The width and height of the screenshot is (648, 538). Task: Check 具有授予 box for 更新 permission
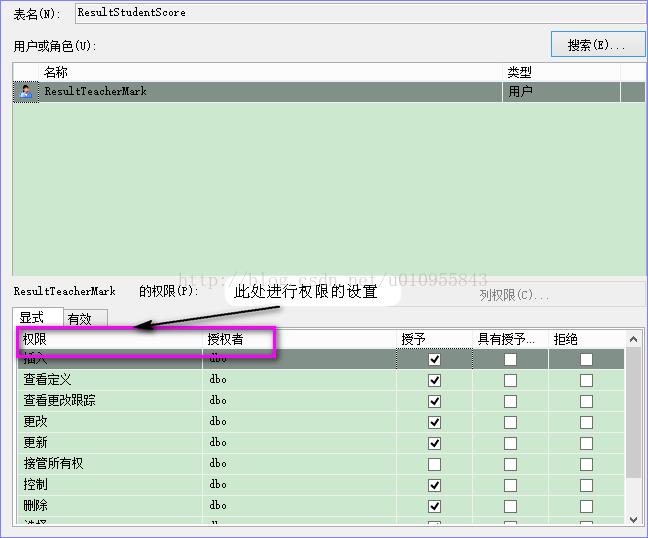point(510,443)
